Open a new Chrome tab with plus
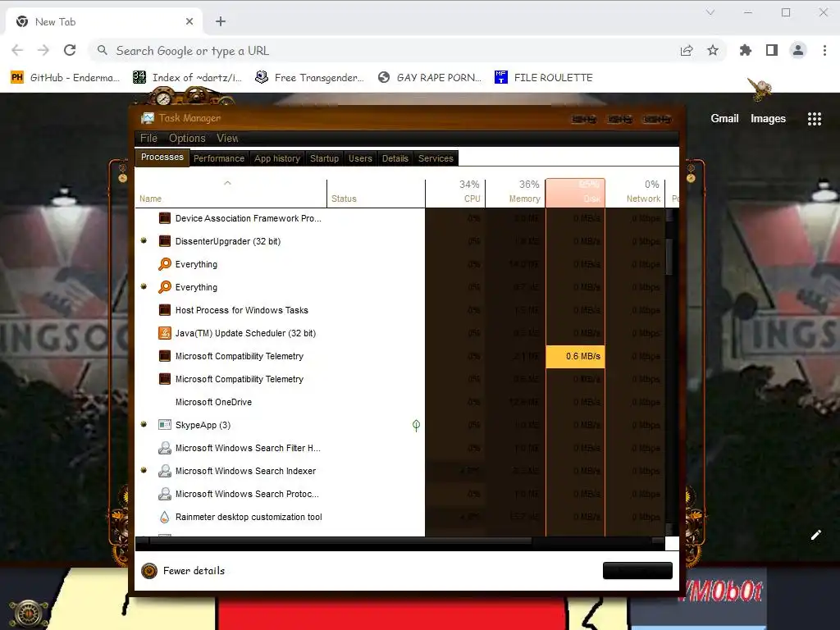Image resolution: width=840 pixels, height=630 pixels. (x=220, y=21)
